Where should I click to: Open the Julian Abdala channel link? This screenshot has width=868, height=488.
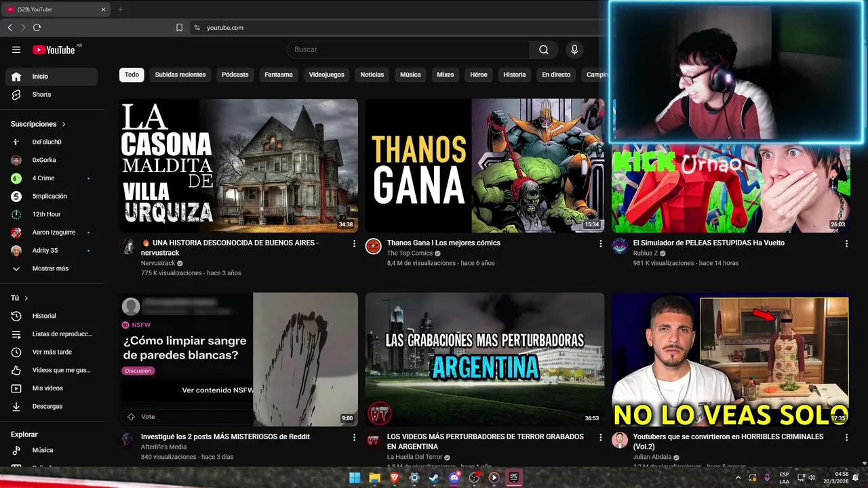pos(652,457)
